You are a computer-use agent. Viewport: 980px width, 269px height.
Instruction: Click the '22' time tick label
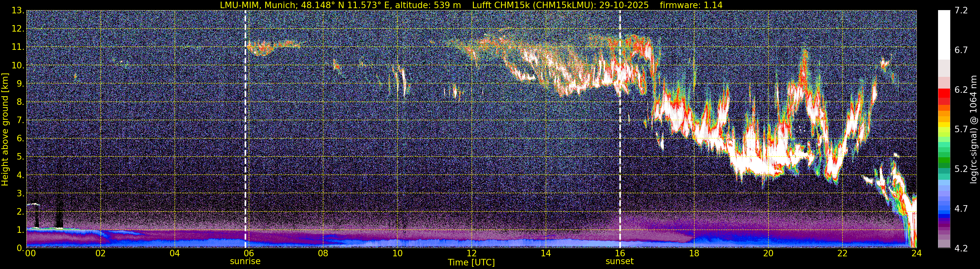click(842, 253)
